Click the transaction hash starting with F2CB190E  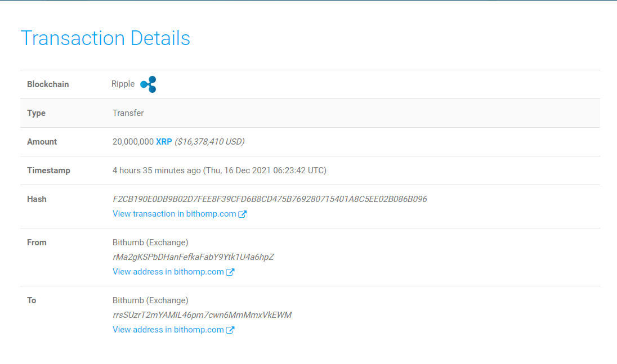pyautogui.click(x=270, y=199)
